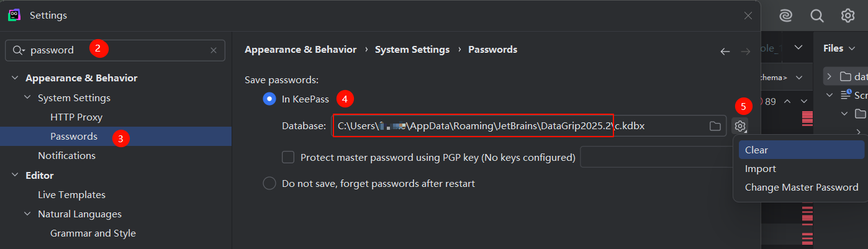
Task: Enable Protect master password using PGP key
Action: (288, 157)
